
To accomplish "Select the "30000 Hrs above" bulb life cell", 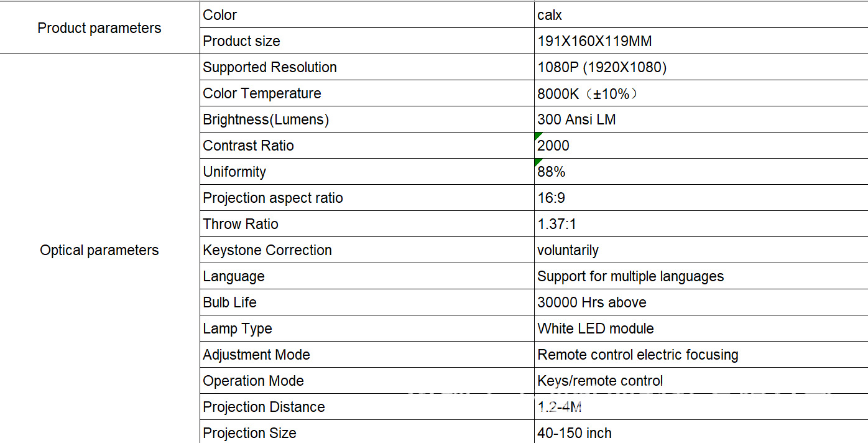I will click(592, 302).
